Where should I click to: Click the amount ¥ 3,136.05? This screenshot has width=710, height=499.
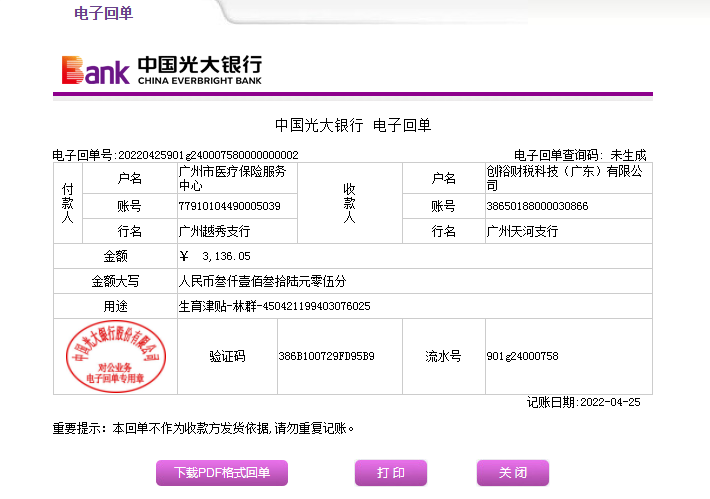(x=215, y=256)
